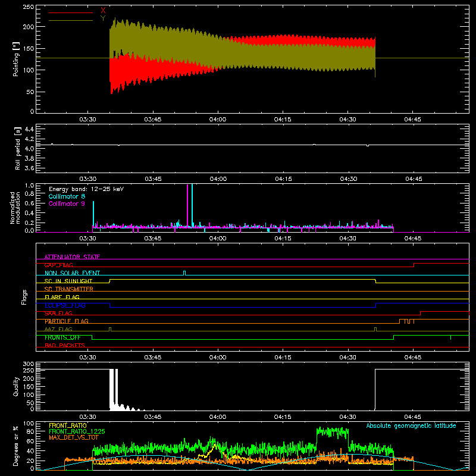
Task: Click the 04:45 time label under Roll period plot
Action: click(x=414, y=179)
